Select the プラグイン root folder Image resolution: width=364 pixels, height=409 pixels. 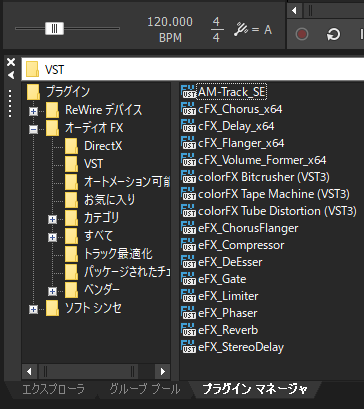[68, 92]
